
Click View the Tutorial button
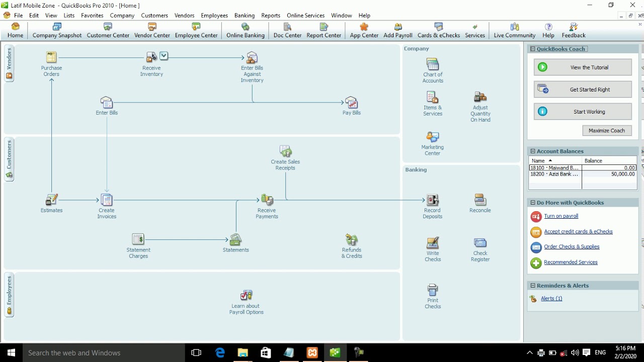(583, 67)
